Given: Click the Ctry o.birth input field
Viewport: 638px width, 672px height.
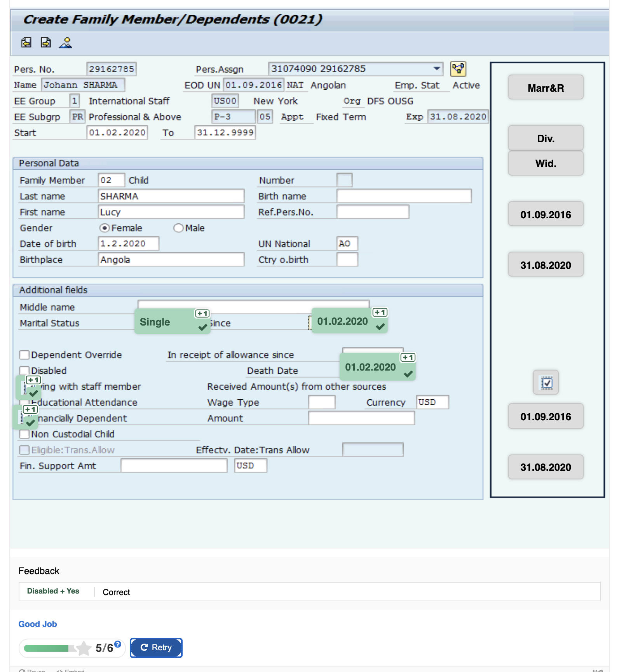Looking at the screenshot, I should coord(347,259).
